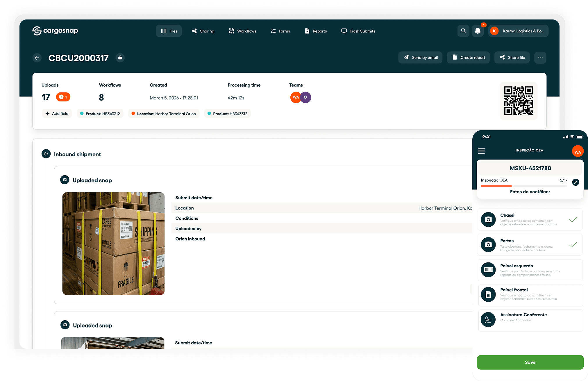Screen dimensions: 588x381
Task: Select the first Product: HB343312 tag
Action: click(100, 114)
